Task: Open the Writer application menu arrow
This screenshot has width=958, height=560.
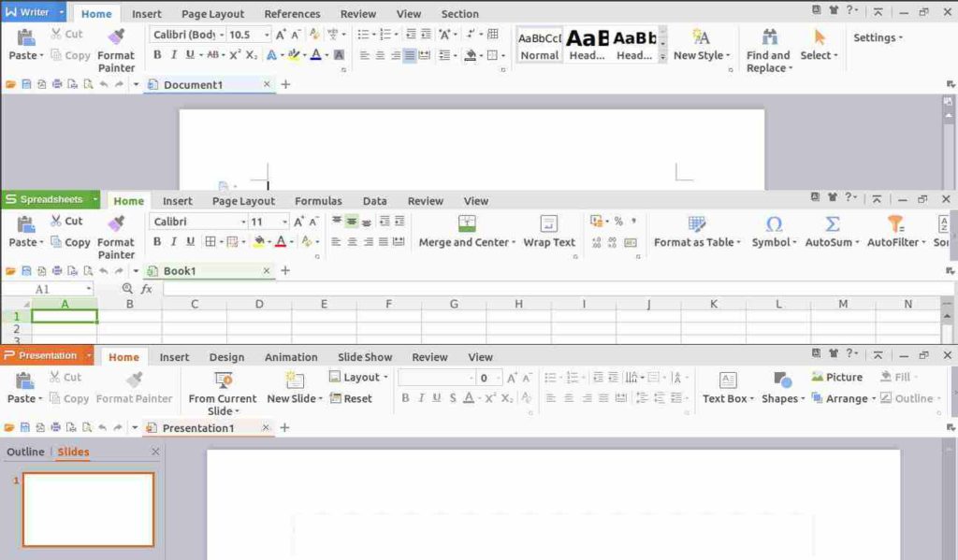Action: tap(62, 12)
